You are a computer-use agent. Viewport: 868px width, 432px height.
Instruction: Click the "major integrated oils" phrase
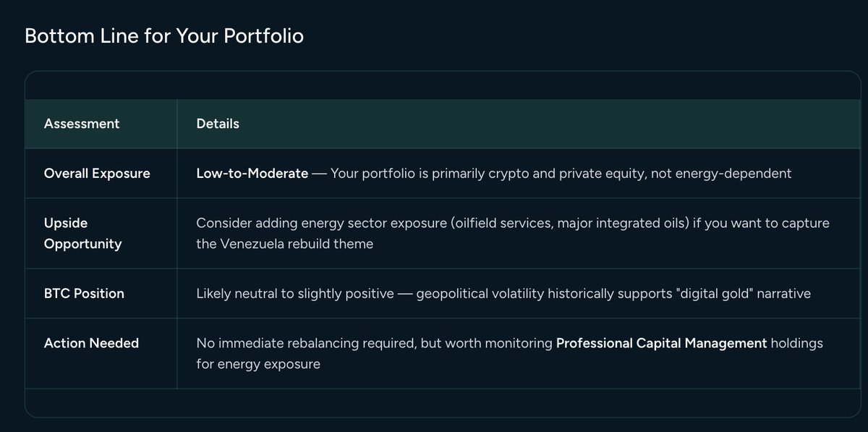point(621,223)
